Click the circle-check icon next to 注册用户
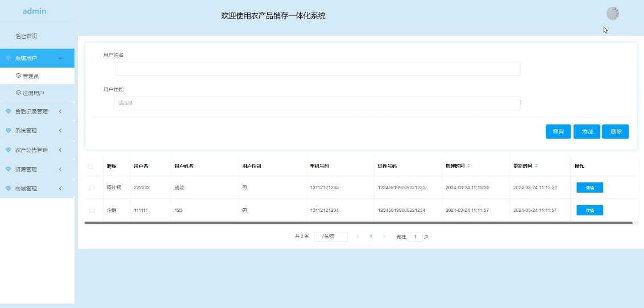The width and height of the screenshot is (644, 308). pyautogui.click(x=18, y=93)
